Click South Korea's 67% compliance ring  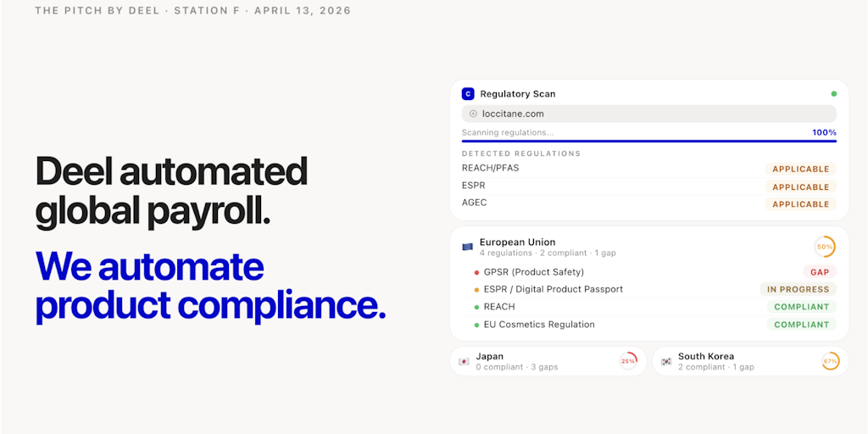click(x=831, y=361)
